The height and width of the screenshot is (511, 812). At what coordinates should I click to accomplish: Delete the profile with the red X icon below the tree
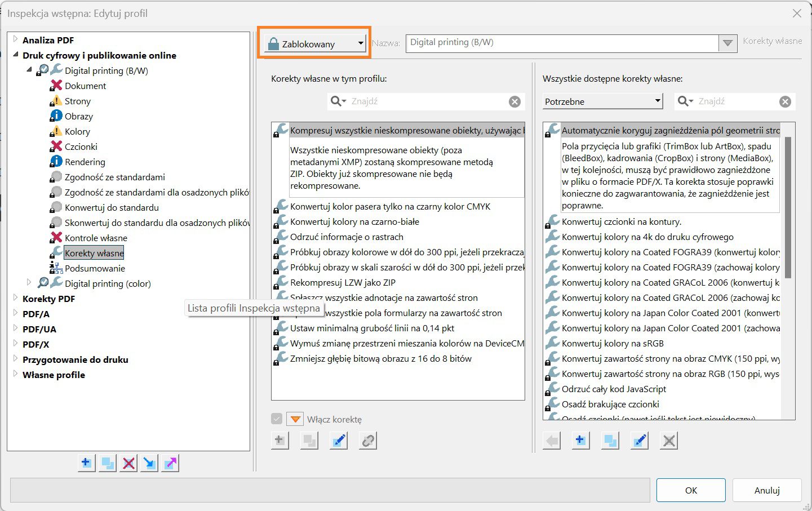[x=128, y=463]
